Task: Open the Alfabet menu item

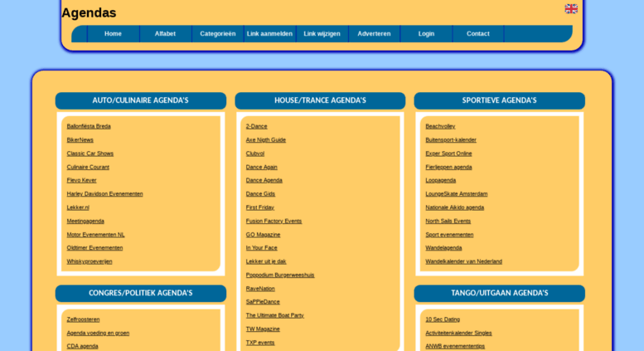Action: click(x=165, y=34)
